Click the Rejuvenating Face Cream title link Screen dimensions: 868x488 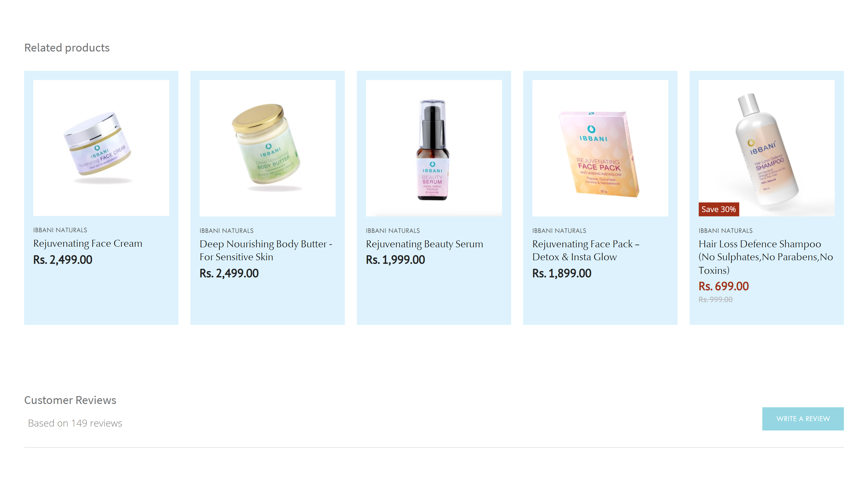(88, 243)
